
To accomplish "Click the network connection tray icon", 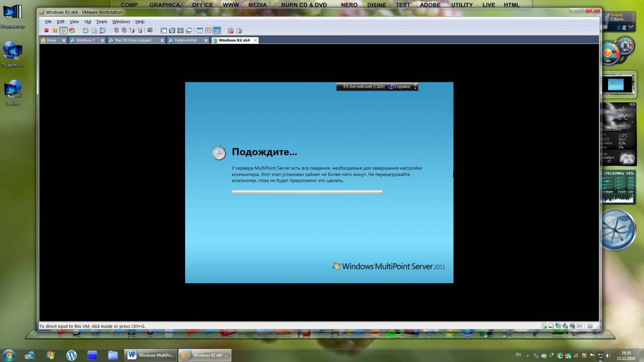I will [x=600, y=356].
